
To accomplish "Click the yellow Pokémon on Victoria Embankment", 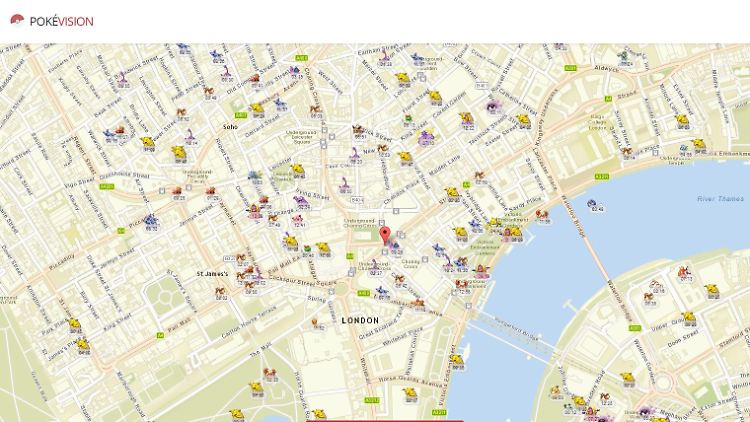I will (457, 360).
